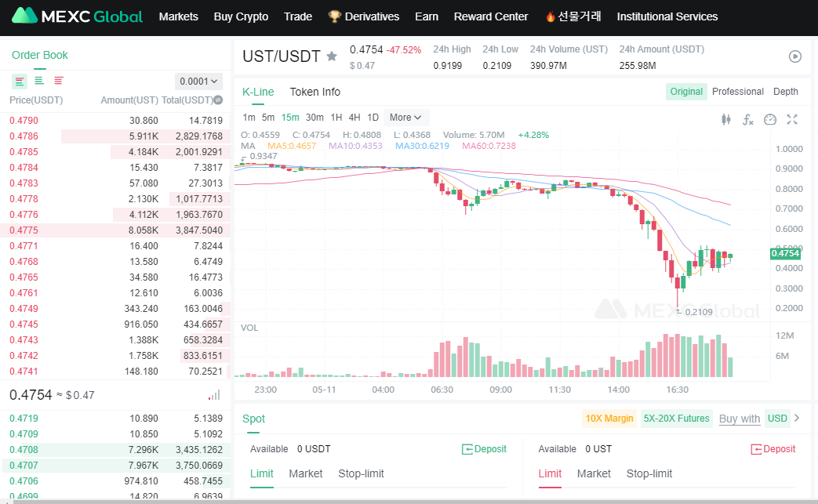Click the 10X Margin button

(609, 418)
